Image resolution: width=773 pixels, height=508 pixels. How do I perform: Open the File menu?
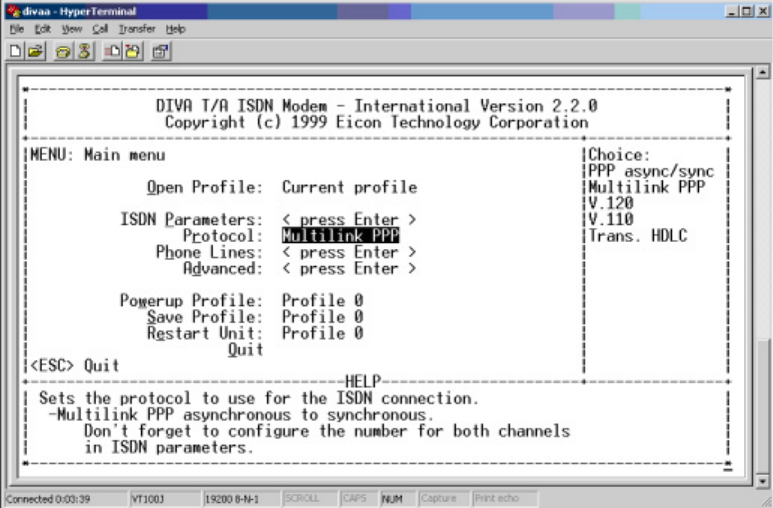pos(17,29)
